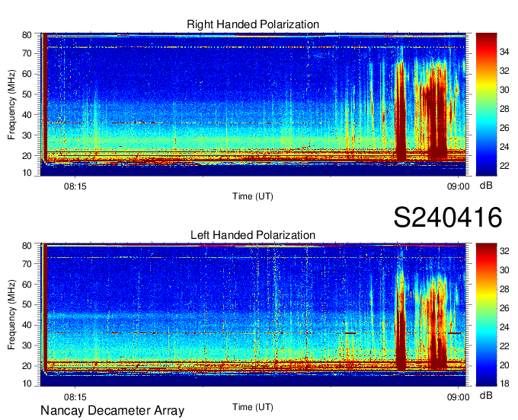Click the "80" frequency tick of Left Handed plot
The height and width of the screenshot is (420, 518).
(x=27, y=246)
